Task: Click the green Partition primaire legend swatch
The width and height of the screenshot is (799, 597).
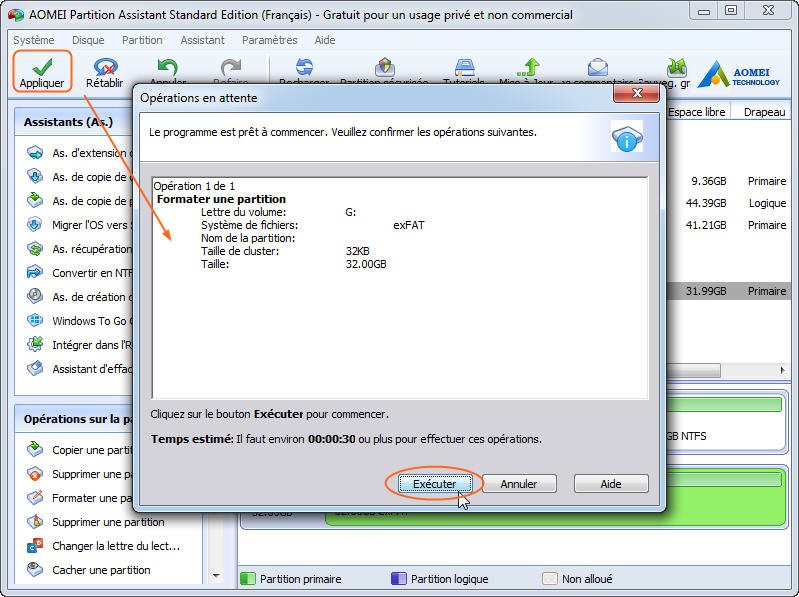Action: pos(248,579)
